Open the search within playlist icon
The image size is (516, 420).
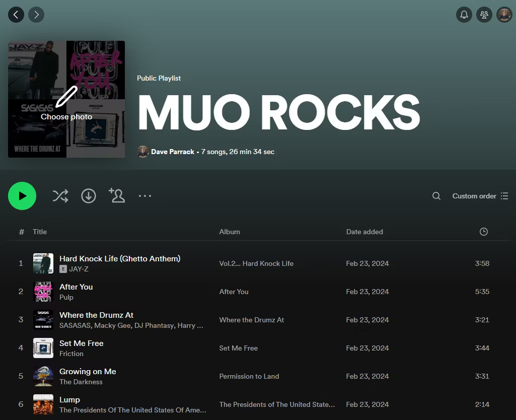point(436,195)
